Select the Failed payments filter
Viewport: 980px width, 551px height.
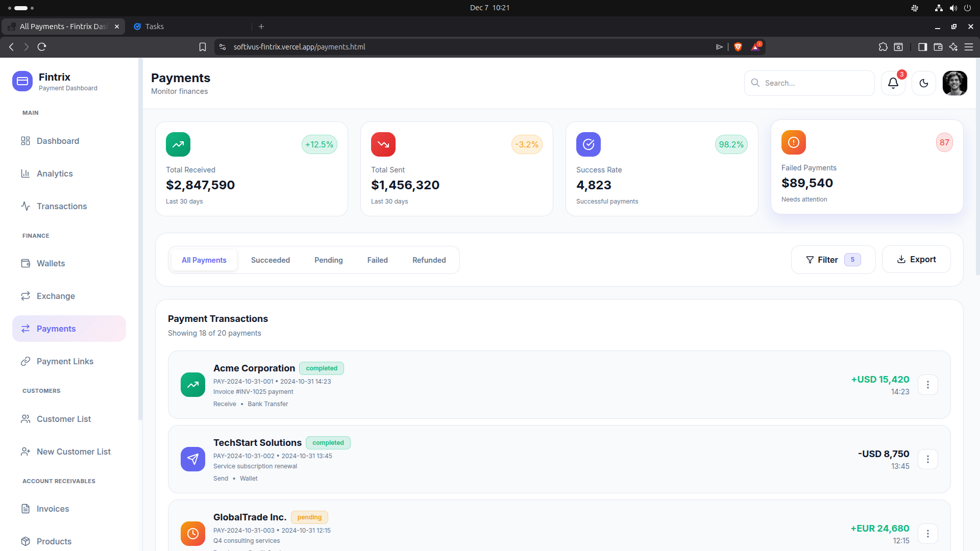pyautogui.click(x=377, y=260)
